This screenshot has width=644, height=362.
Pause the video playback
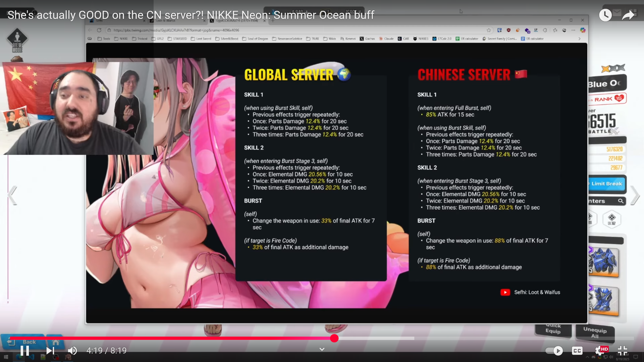click(x=25, y=350)
